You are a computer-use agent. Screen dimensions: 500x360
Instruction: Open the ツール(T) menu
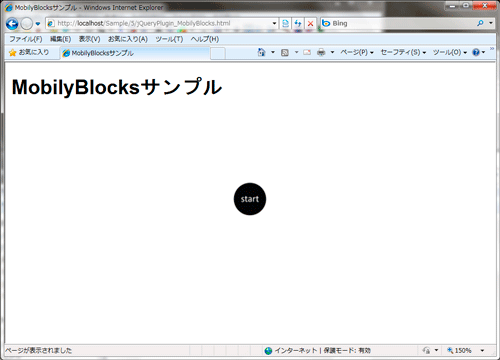tap(169, 39)
